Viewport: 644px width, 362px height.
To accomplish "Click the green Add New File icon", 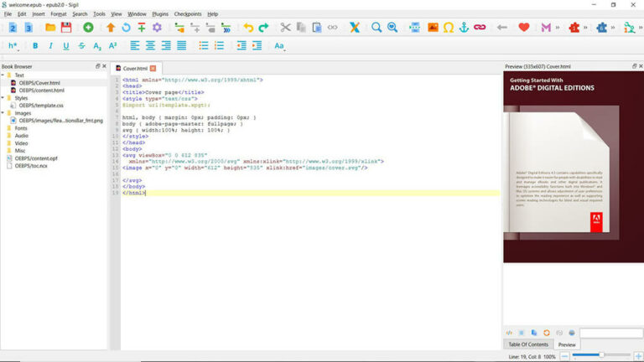I will click(87, 28).
